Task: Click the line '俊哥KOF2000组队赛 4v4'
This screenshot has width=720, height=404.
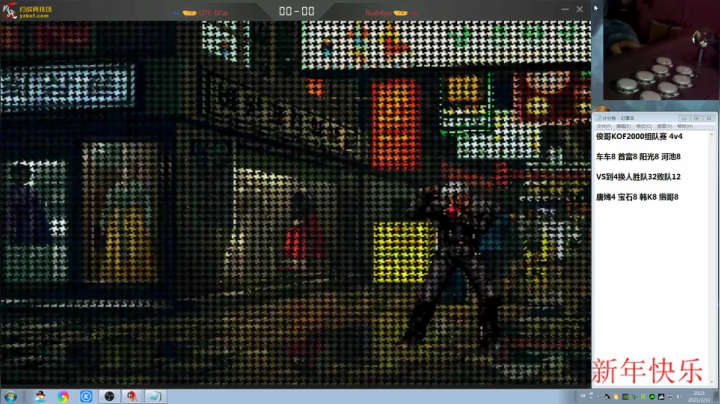Action: pyautogui.click(x=639, y=136)
